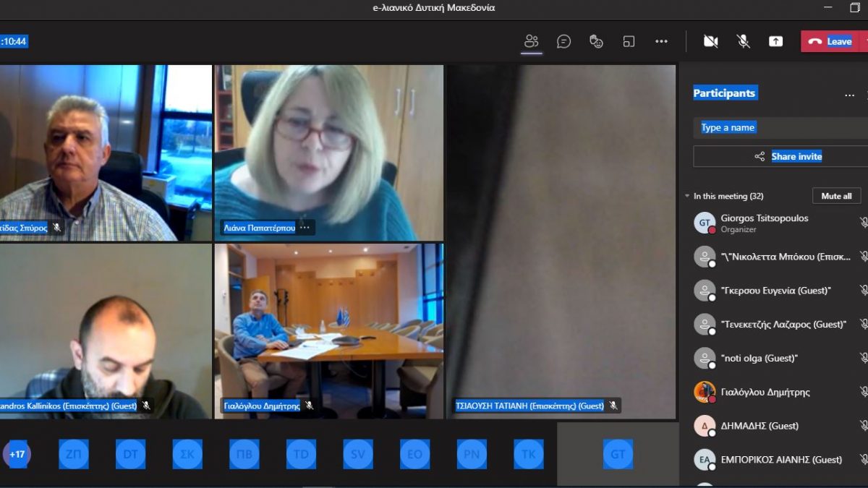
Task: Click the Mute all button
Action: (x=836, y=196)
